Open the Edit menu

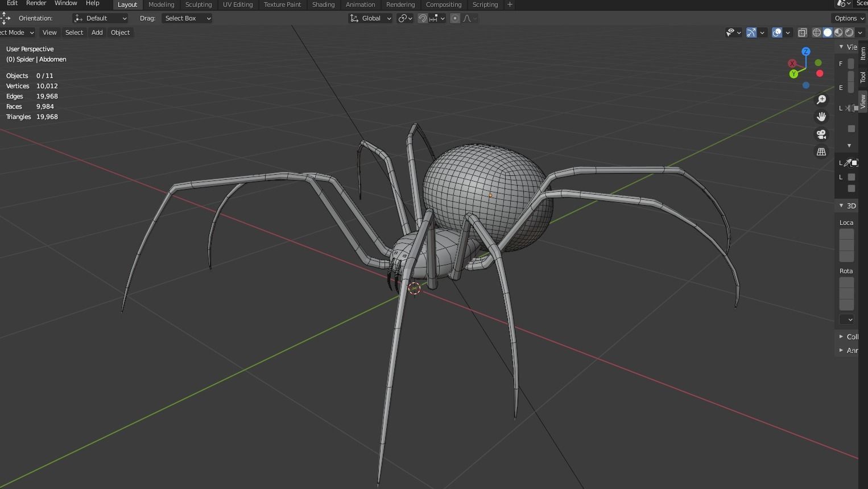point(12,3)
